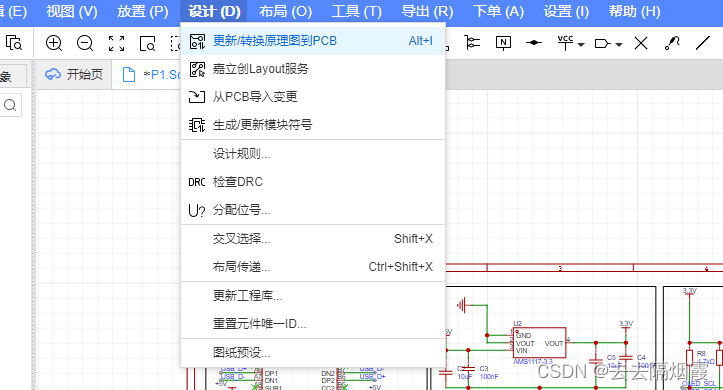Close the 设计 (D) menu

[214, 11]
